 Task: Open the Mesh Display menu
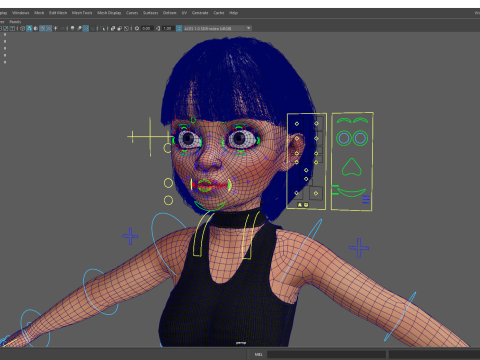[x=109, y=13]
